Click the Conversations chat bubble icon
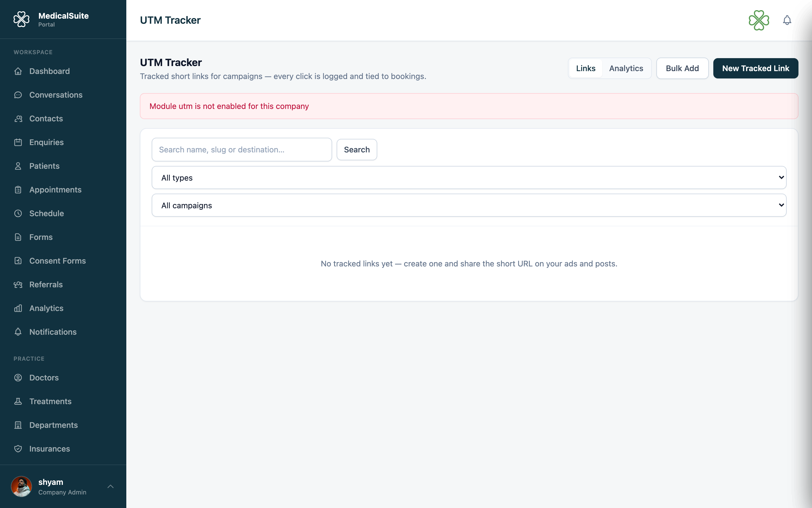The width and height of the screenshot is (812, 508). click(18, 95)
